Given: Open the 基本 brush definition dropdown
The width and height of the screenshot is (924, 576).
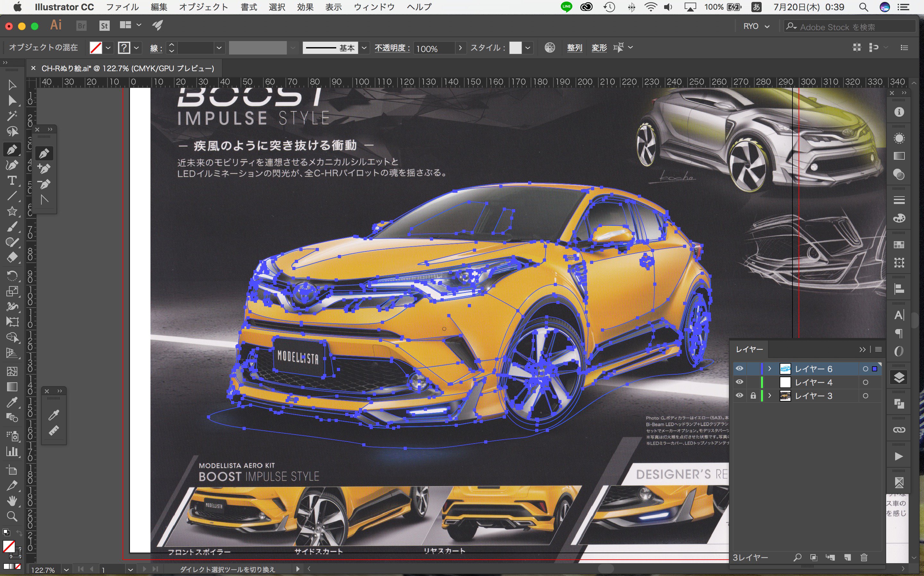Looking at the screenshot, I should click(x=364, y=47).
